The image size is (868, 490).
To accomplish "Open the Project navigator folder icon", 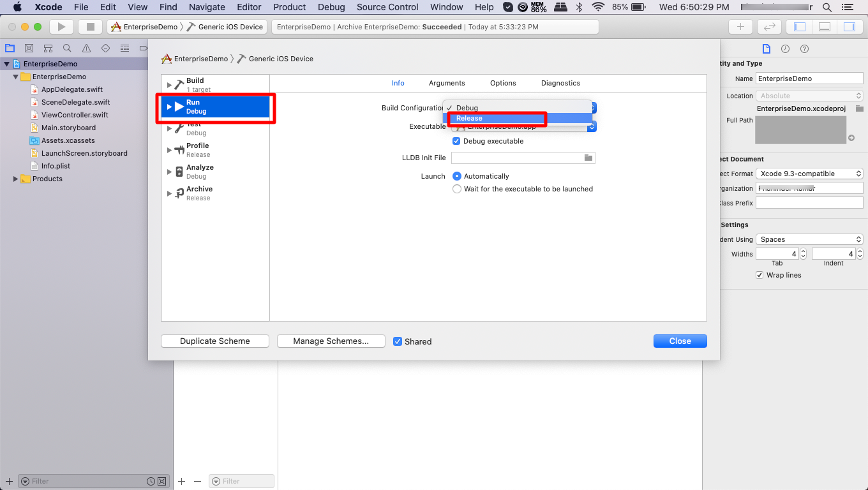I will [x=10, y=48].
